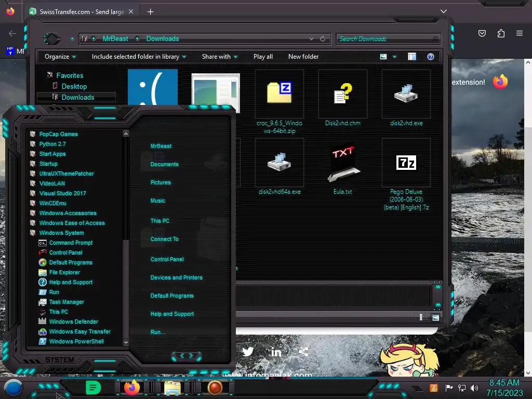Open a new Firefox tab
This screenshot has width=532, height=399.
pos(150,12)
